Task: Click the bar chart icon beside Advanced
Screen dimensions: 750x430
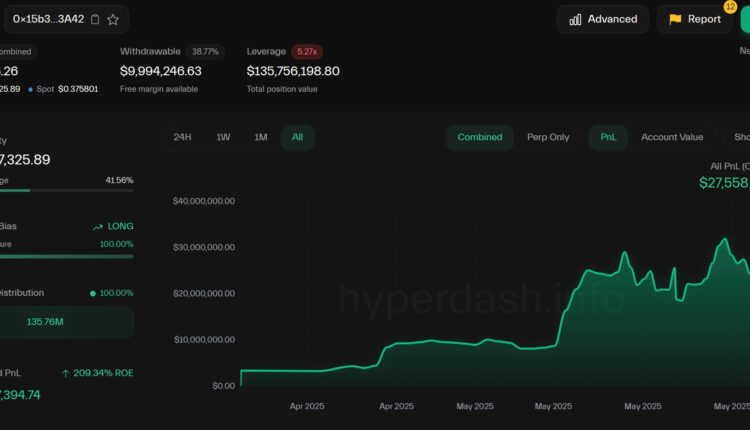Action: click(x=575, y=19)
